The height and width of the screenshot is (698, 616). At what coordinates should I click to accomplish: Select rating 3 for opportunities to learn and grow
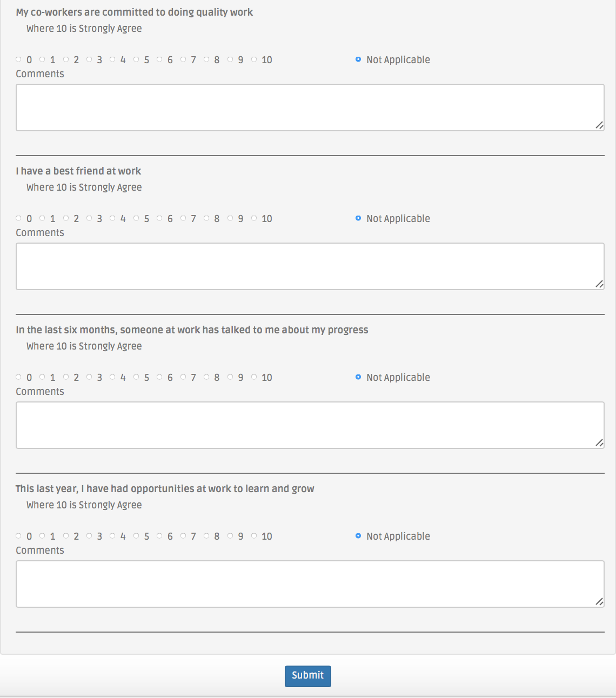(89, 536)
